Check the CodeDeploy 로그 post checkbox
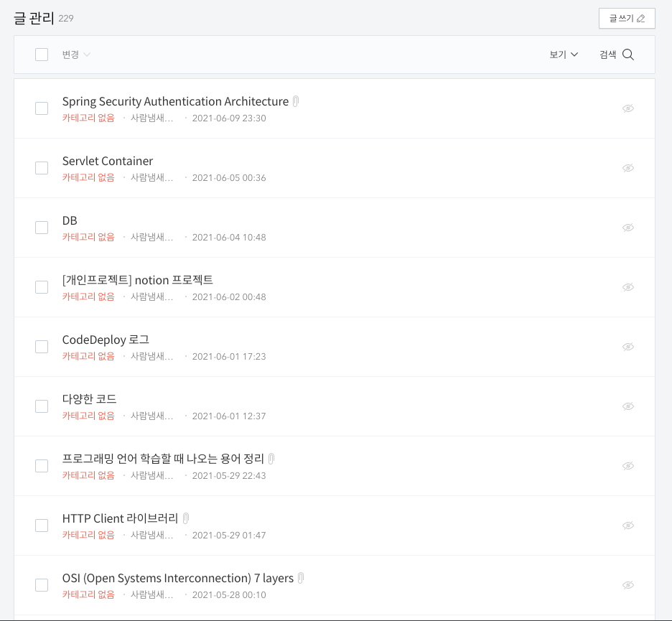Screen dimensions: 672x621 pos(42,347)
